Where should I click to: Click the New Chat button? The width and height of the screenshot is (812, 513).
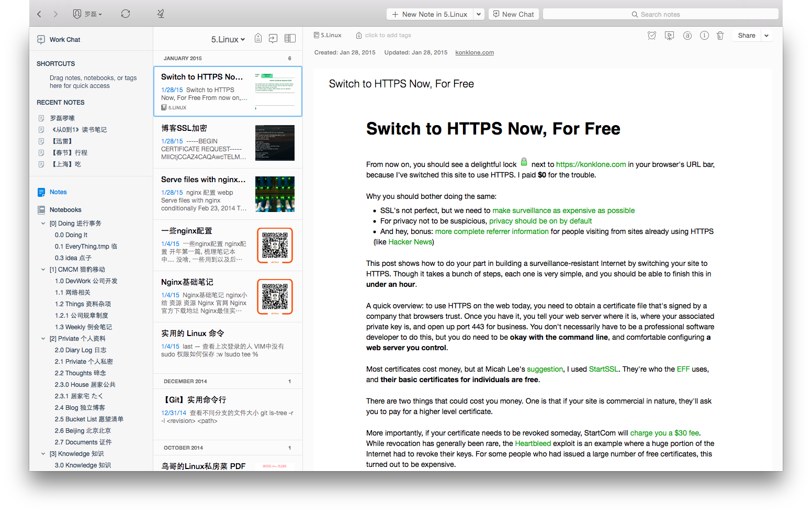pos(513,14)
